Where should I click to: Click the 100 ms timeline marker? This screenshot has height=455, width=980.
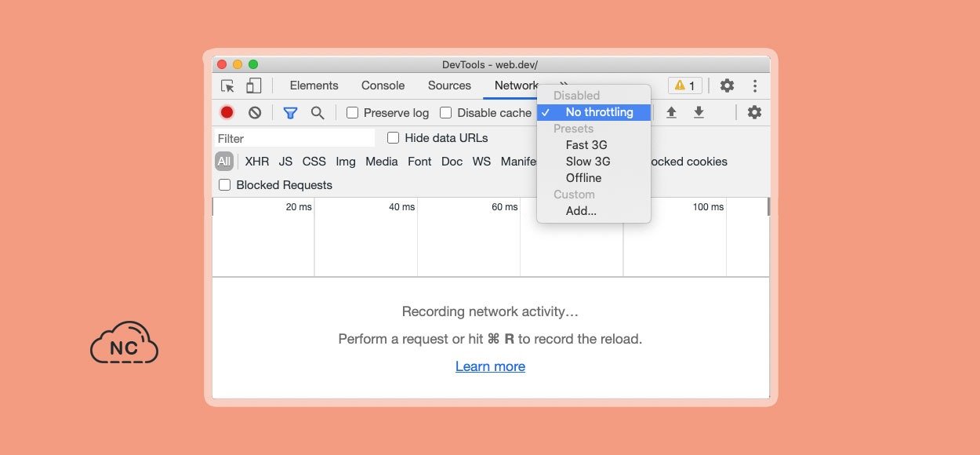click(x=708, y=207)
